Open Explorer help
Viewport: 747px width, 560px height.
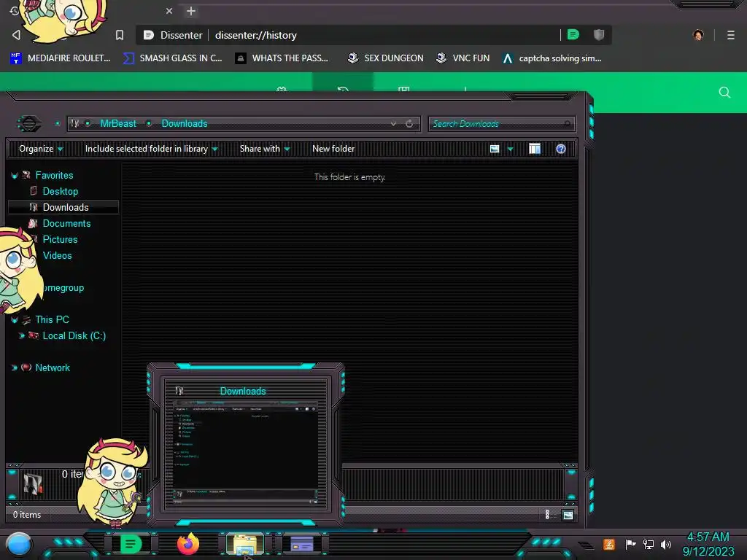[561, 149]
